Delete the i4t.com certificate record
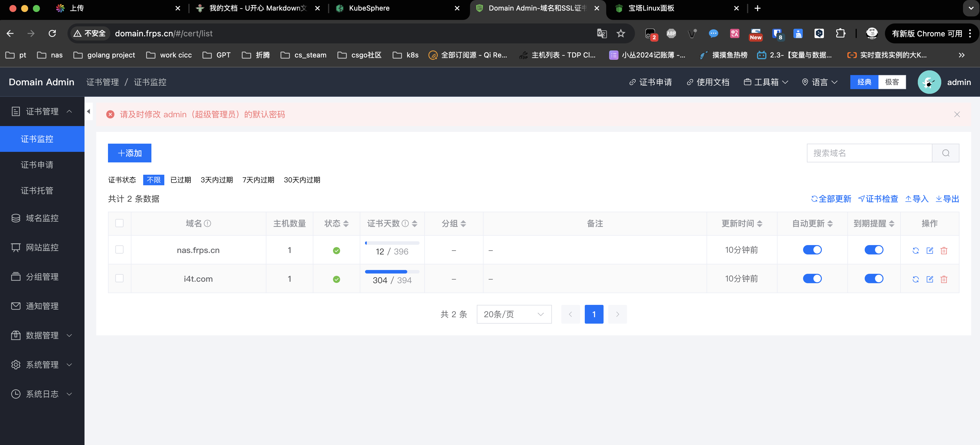Image resolution: width=980 pixels, height=445 pixels. 944,279
